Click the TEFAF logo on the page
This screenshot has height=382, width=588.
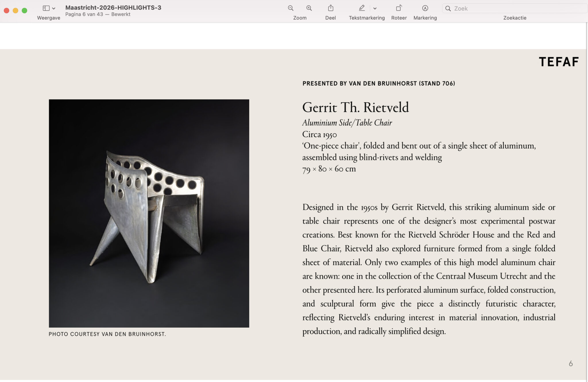[x=558, y=62]
